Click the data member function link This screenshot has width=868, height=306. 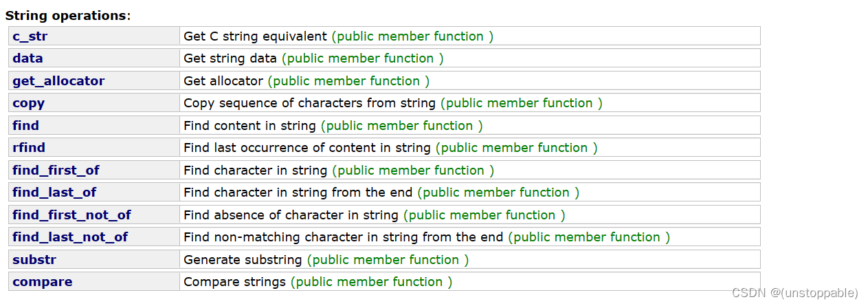27,58
